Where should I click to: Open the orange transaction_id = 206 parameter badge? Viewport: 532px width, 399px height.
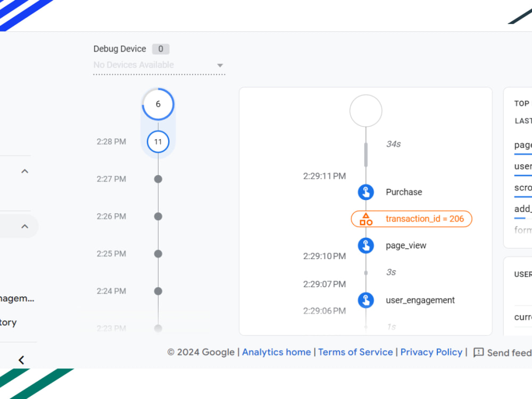point(411,219)
